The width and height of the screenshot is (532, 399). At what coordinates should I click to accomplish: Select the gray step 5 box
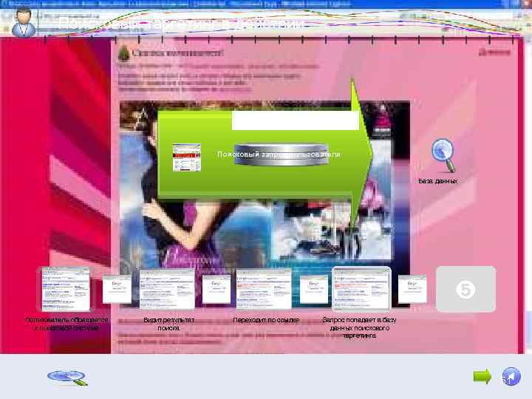(x=465, y=289)
